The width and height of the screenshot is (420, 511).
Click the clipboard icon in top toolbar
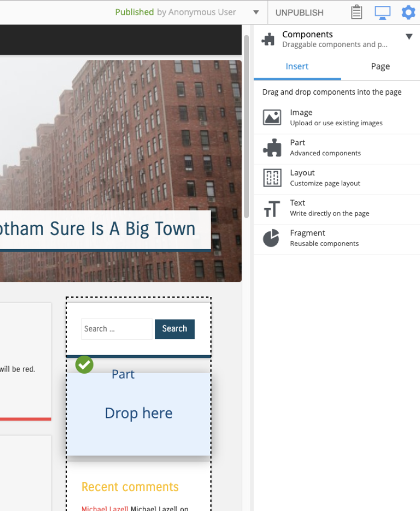[357, 12]
